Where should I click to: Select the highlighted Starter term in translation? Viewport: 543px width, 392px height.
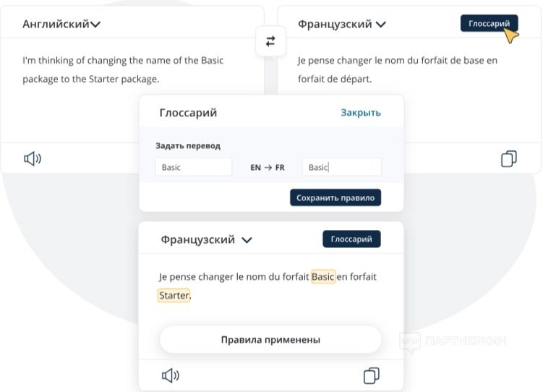click(174, 295)
